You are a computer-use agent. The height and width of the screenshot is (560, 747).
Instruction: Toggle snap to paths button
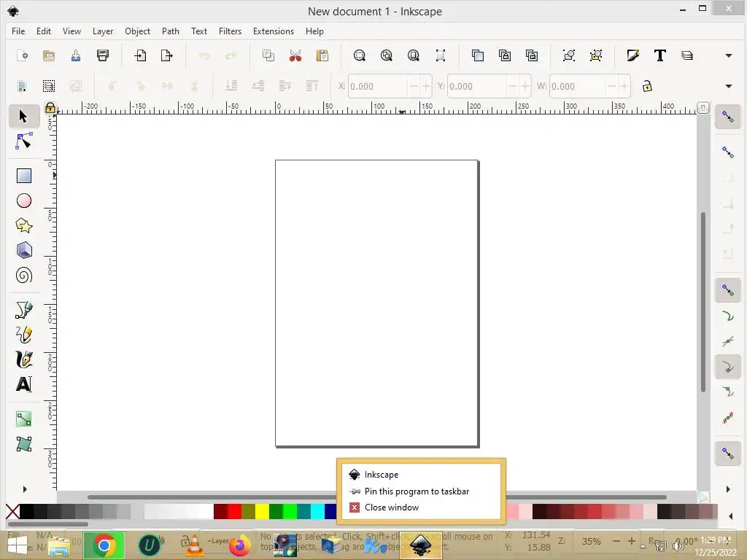[x=727, y=316]
